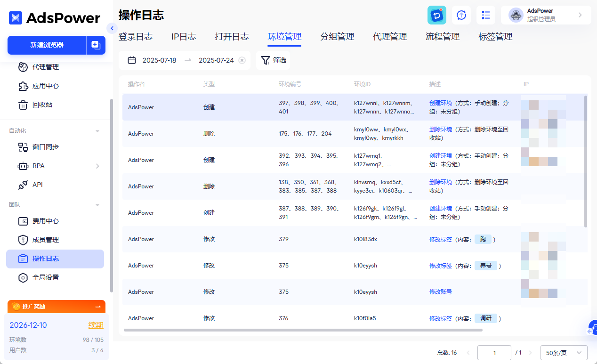Click the 推广奖励 coin icon
Screen dimensions: 597x364
click(x=16, y=307)
